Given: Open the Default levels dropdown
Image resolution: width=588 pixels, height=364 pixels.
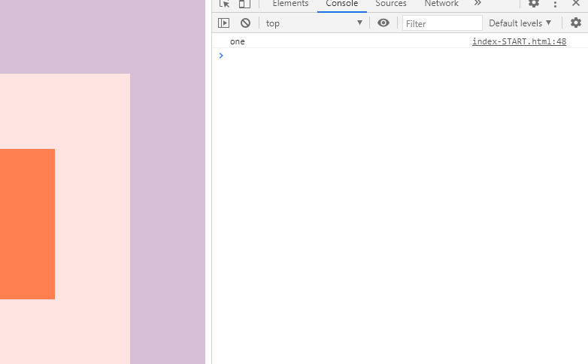Looking at the screenshot, I should coord(520,23).
